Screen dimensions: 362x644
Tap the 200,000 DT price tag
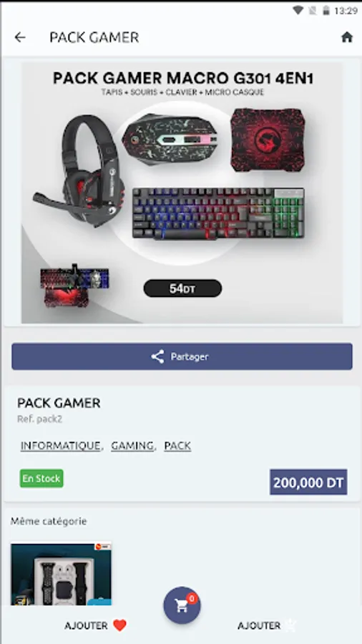[x=308, y=482]
